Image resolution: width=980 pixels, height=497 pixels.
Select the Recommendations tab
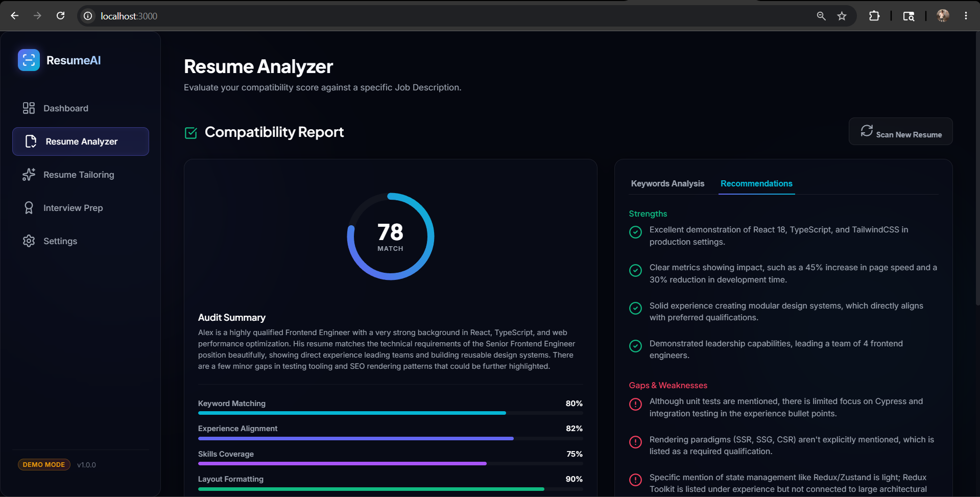click(756, 183)
